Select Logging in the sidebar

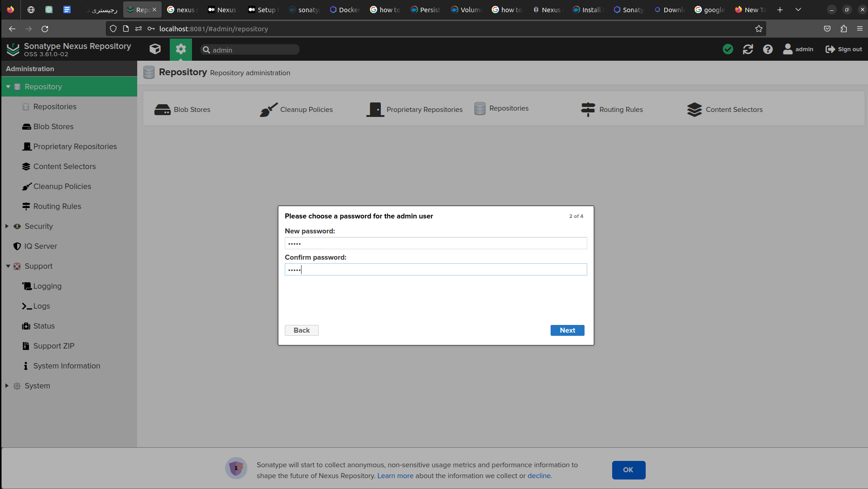tap(47, 286)
